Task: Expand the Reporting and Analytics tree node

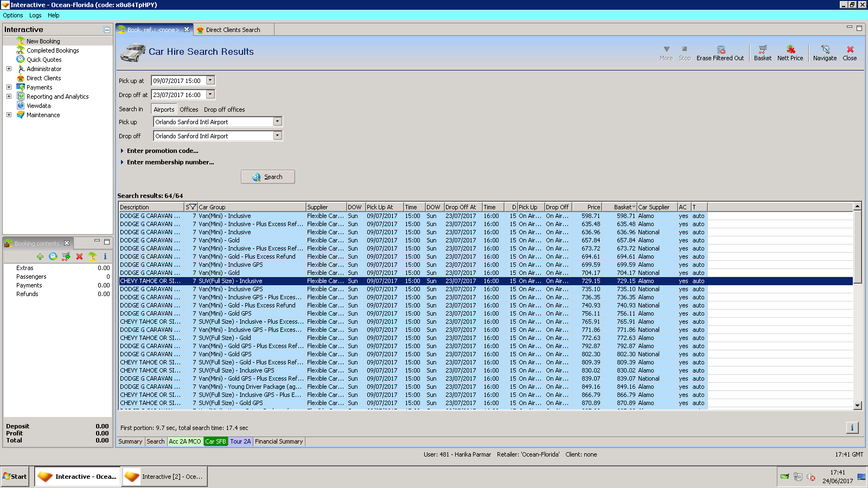Action: 9,97
